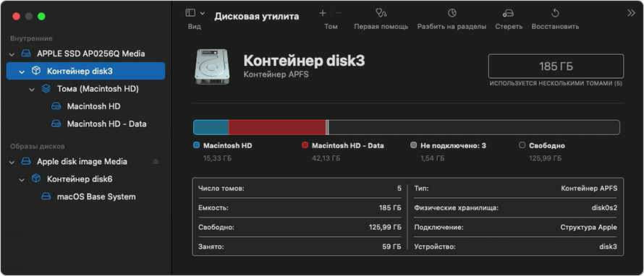Click blue Macintosh HD usage segment
This screenshot has height=276, width=644.
211,127
